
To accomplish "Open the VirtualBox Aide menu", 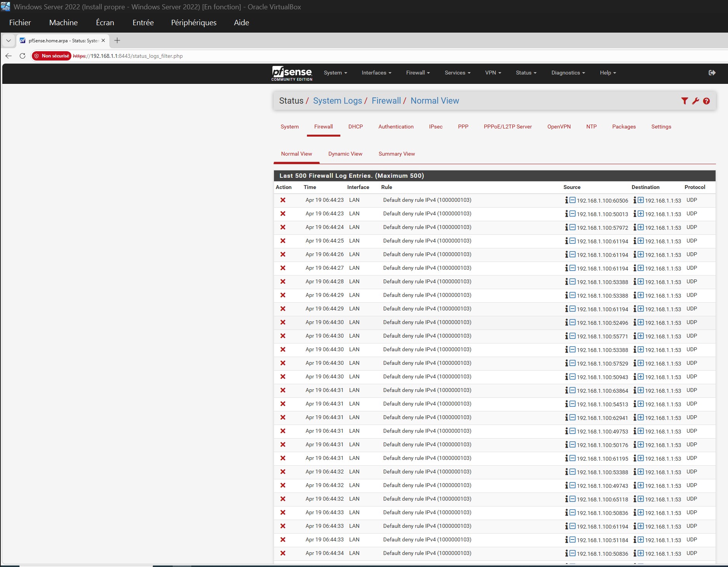I will [241, 23].
